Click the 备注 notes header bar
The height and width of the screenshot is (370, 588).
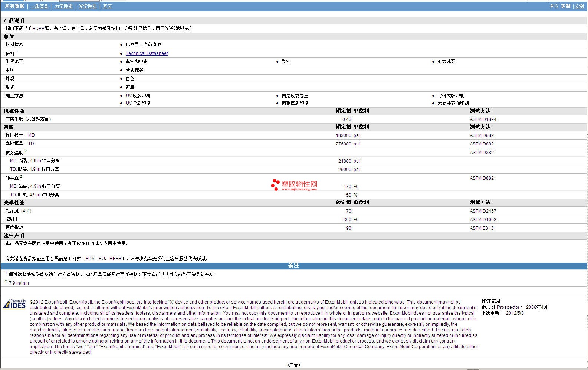(x=293, y=266)
